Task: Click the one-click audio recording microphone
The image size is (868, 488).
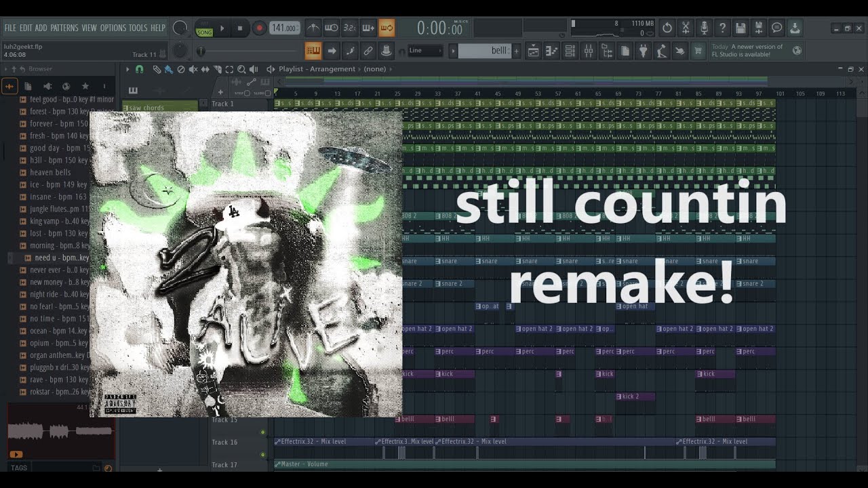Action: pyautogui.click(x=704, y=28)
